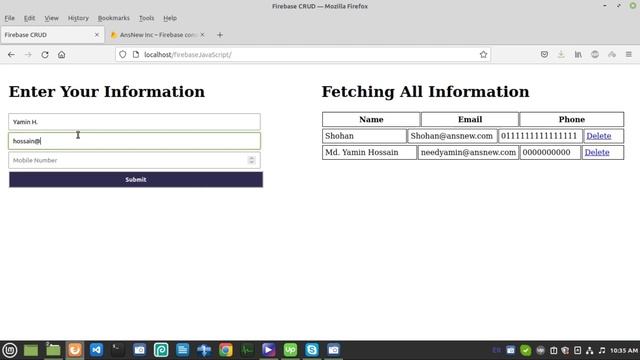Click the email field containing hossain@
Image resolution: width=640 pixels, height=360 pixels.
(134, 141)
